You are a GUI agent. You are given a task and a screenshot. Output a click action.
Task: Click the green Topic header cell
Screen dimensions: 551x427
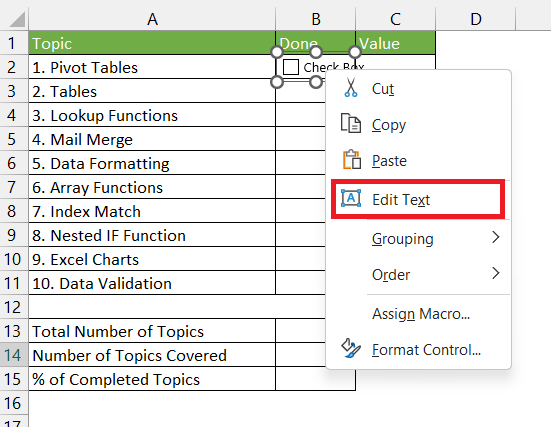[x=152, y=43]
